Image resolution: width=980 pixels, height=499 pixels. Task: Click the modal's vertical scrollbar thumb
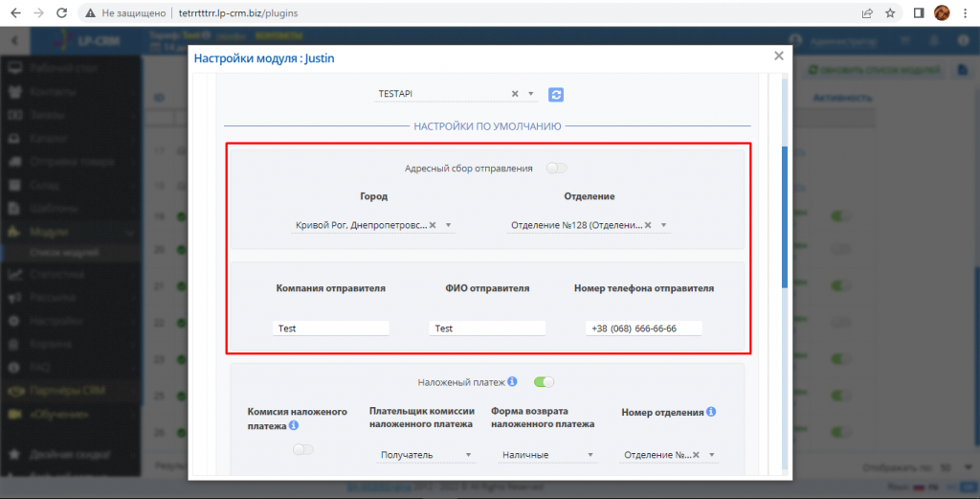coord(785,217)
